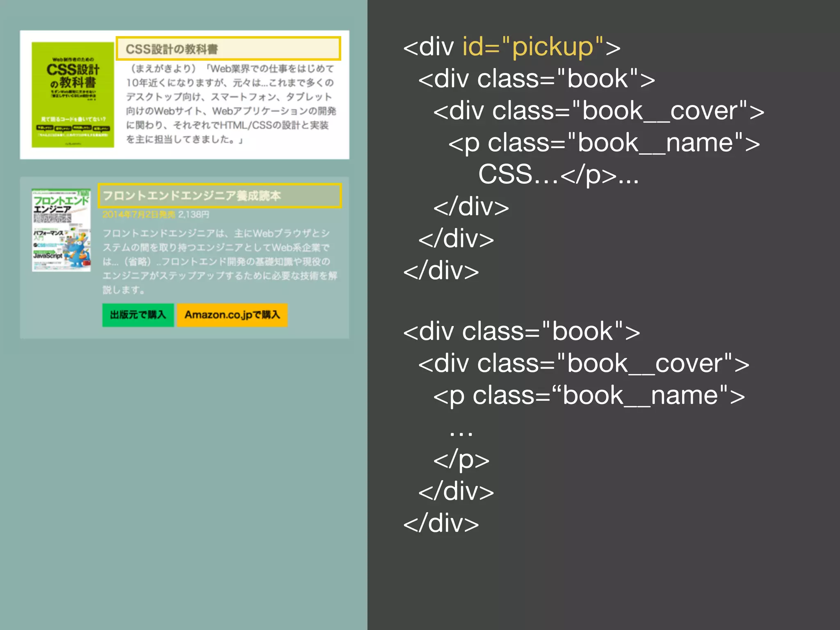
Task: Click the まえがきより description paragraph
Action: tap(231, 104)
